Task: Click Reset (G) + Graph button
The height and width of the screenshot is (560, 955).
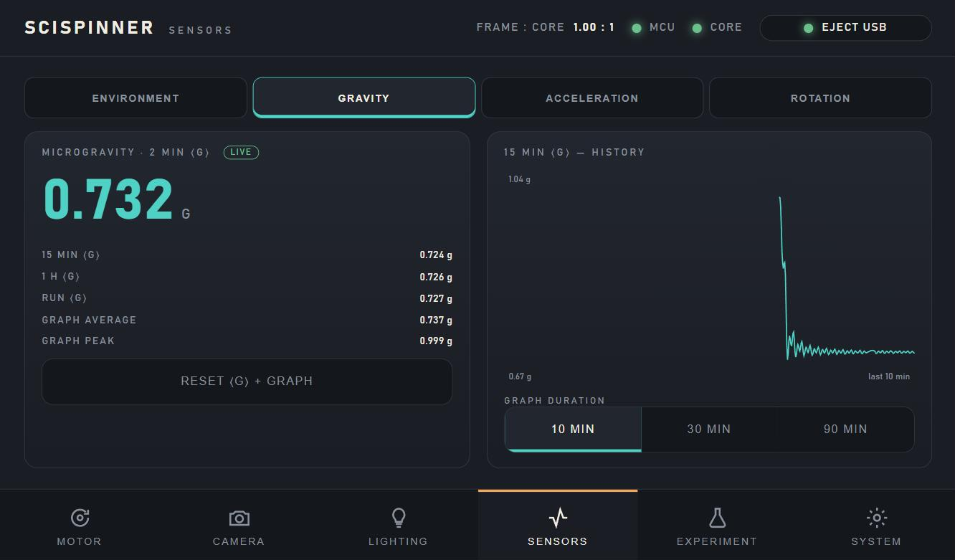Action: click(x=247, y=381)
